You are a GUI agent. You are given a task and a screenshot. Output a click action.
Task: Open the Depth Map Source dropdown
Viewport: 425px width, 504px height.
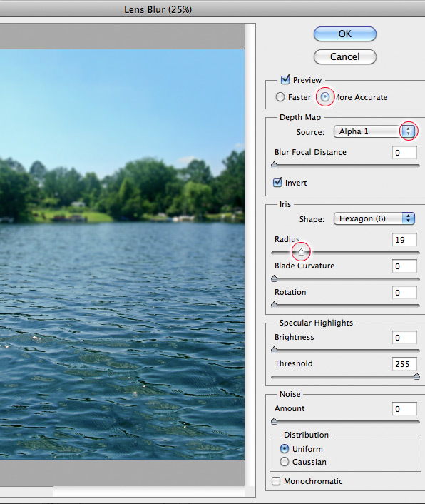[x=374, y=131]
